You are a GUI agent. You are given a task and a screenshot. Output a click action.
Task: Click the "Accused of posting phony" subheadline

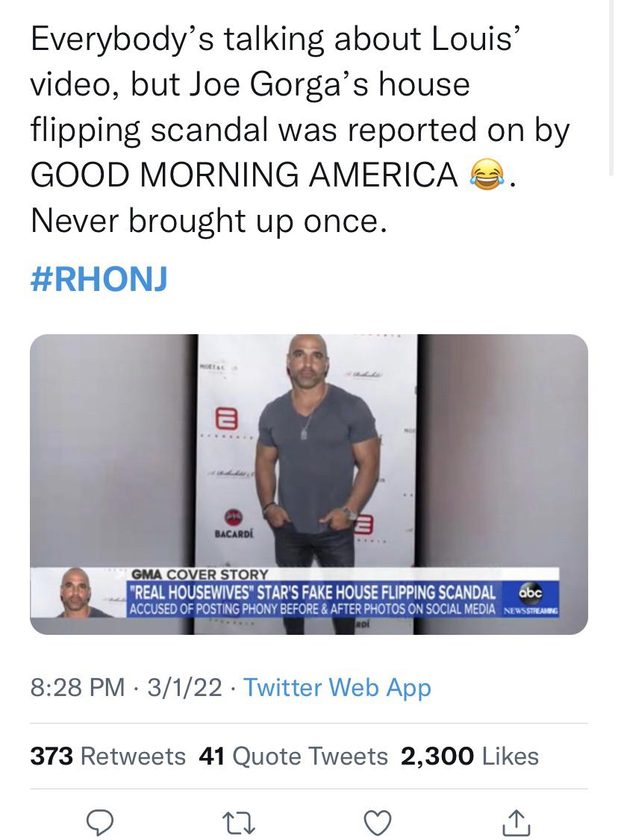pyautogui.click(x=311, y=609)
